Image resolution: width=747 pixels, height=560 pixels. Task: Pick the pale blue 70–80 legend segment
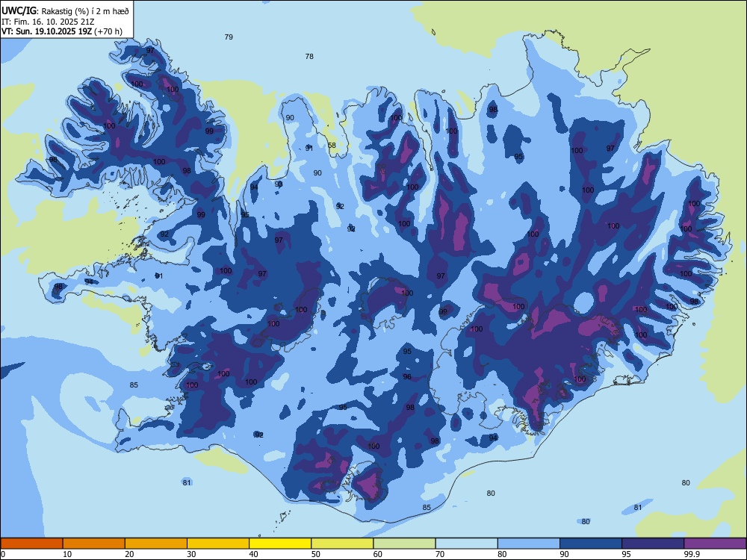click(x=466, y=544)
